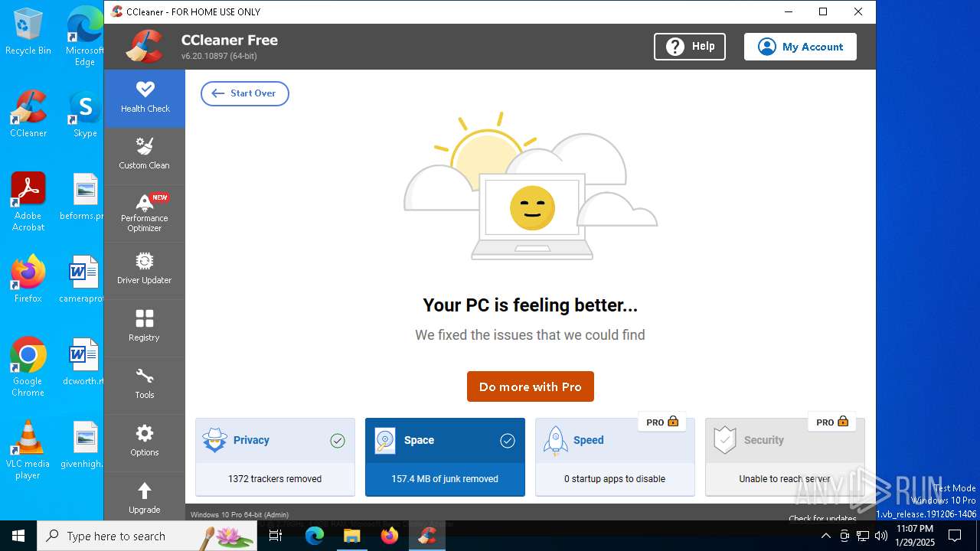Click the Check for updates link

822,518
